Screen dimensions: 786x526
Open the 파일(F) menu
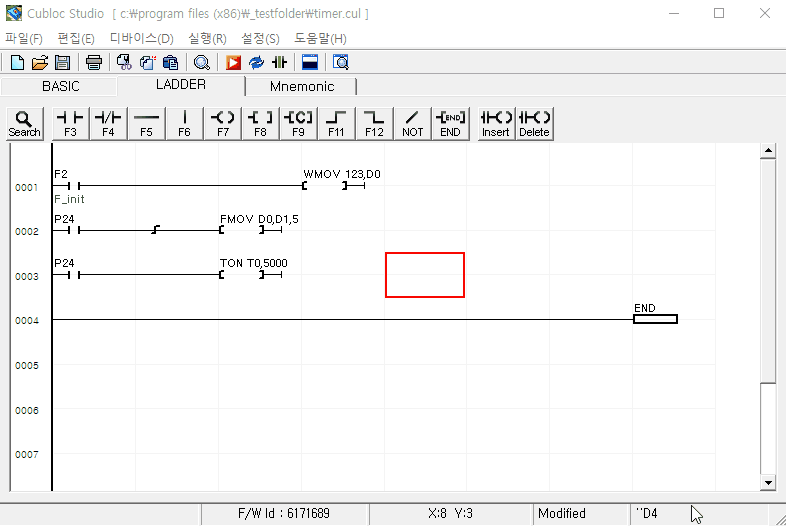(24, 38)
